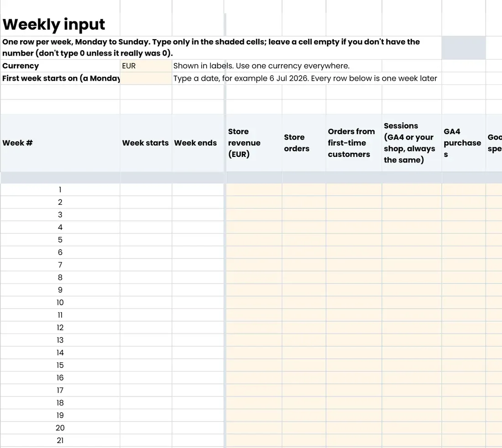502x448 pixels.
Task: Click the week number 10 cell
Action: click(60, 302)
